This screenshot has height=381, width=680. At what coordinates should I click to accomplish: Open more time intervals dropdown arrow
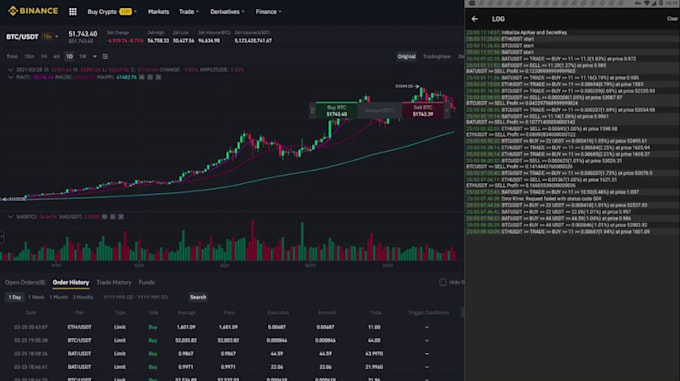pos(95,56)
